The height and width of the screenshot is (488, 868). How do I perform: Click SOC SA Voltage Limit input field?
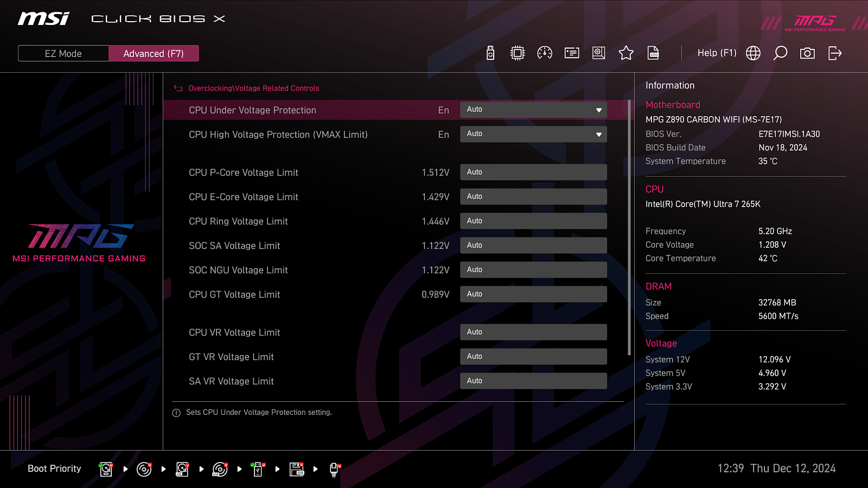click(533, 245)
